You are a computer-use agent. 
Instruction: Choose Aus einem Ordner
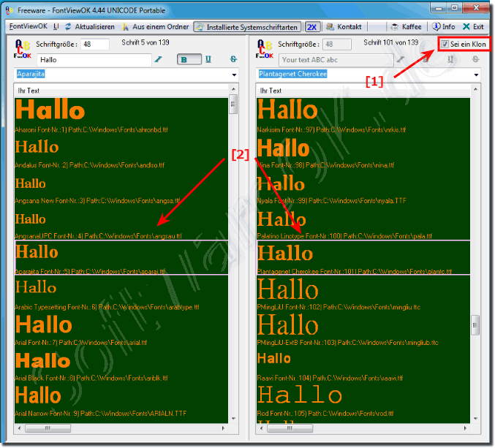(155, 27)
